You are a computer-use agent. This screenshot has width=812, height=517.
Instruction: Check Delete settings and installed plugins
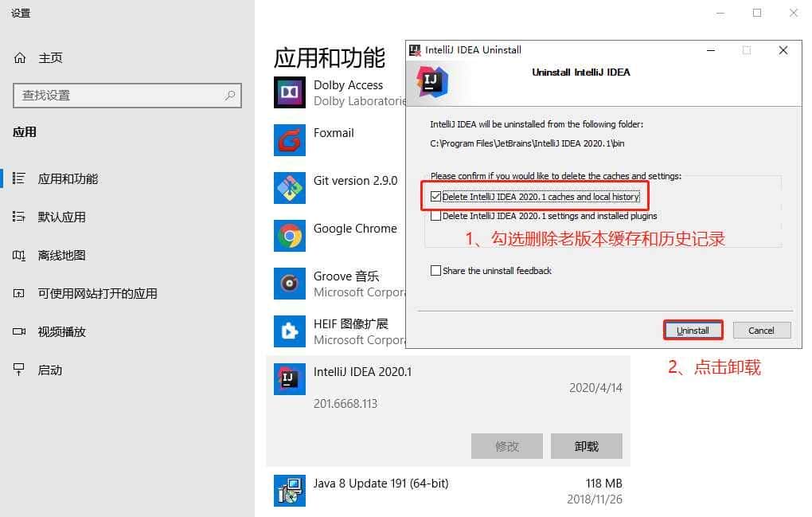435,216
